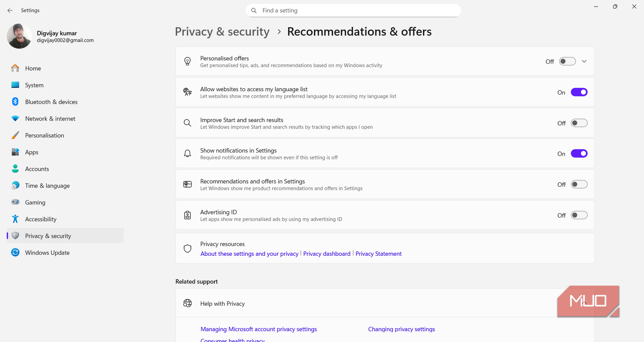
Task: Turn off 'Show notifications in Settings'
Action: [x=579, y=153]
